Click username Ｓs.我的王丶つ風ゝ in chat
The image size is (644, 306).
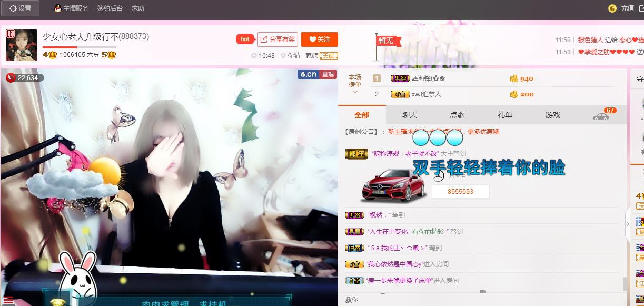(x=397, y=248)
